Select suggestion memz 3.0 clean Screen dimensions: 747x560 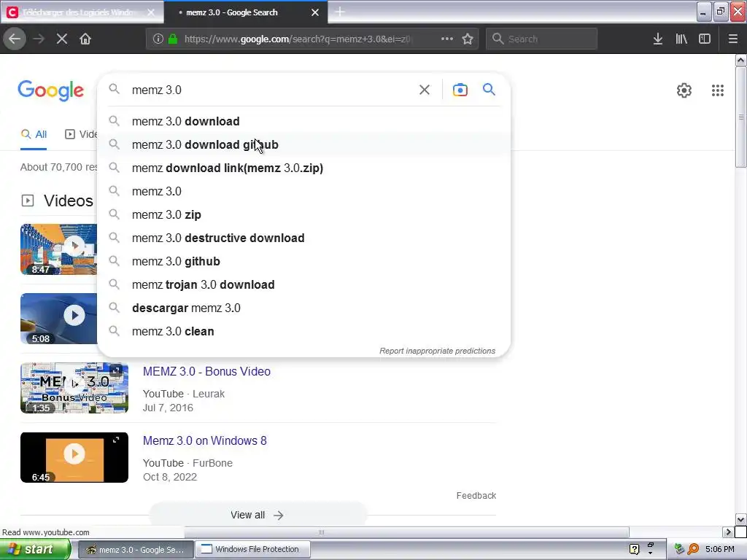click(304, 332)
